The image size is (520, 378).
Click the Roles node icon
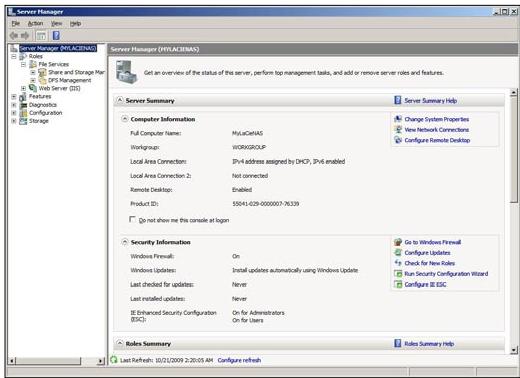[23, 56]
